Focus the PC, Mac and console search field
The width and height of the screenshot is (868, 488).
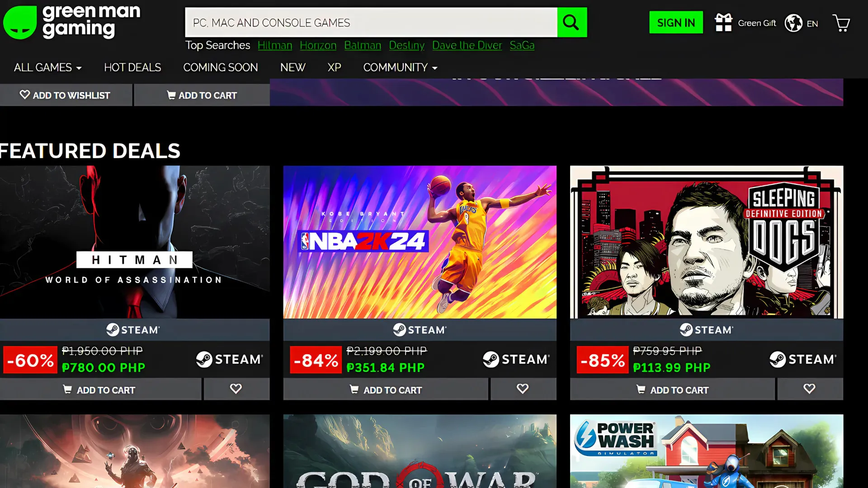pos(371,23)
